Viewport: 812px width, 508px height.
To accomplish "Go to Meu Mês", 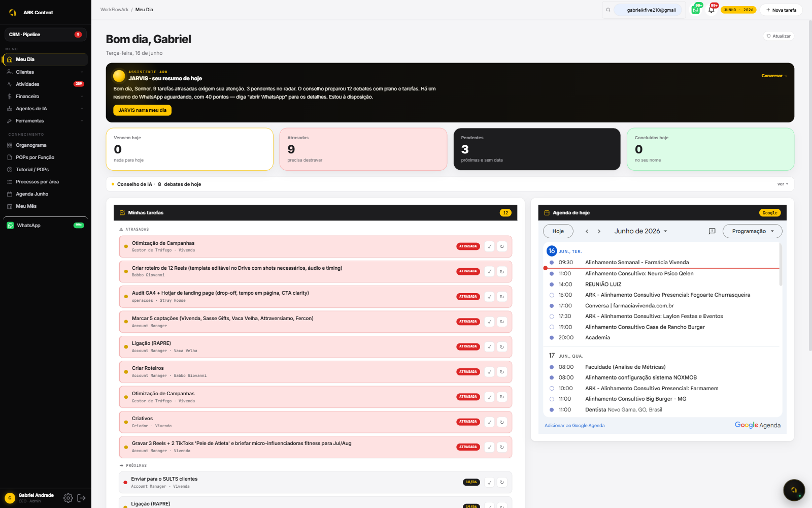I will pos(46,206).
